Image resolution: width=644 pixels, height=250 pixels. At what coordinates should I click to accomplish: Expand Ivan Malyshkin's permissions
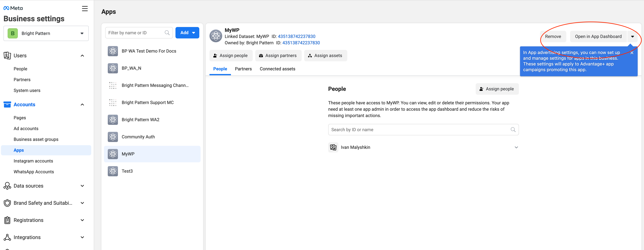[516, 147]
